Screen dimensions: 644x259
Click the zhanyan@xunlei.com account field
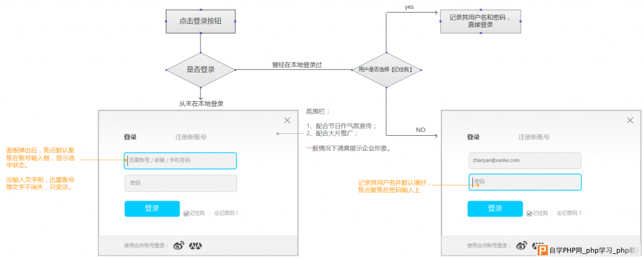tap(524, 160)
